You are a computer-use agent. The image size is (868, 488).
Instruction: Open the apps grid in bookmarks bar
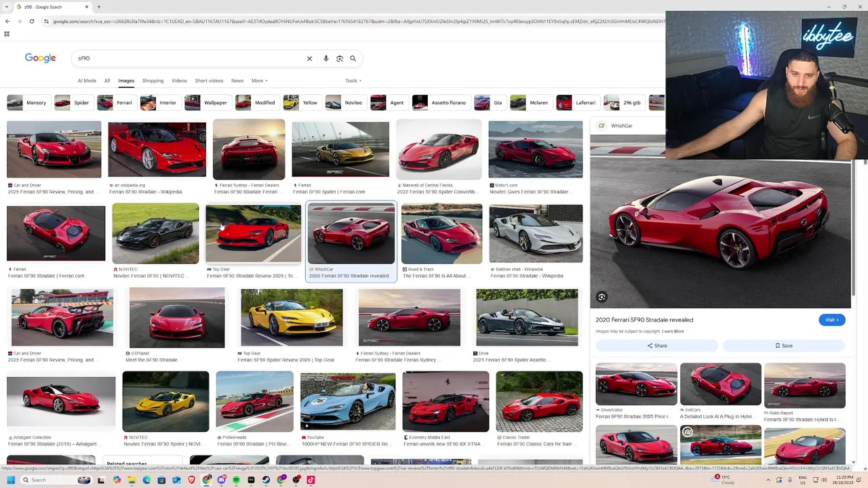pyautogui.click(x=7, y=34)
